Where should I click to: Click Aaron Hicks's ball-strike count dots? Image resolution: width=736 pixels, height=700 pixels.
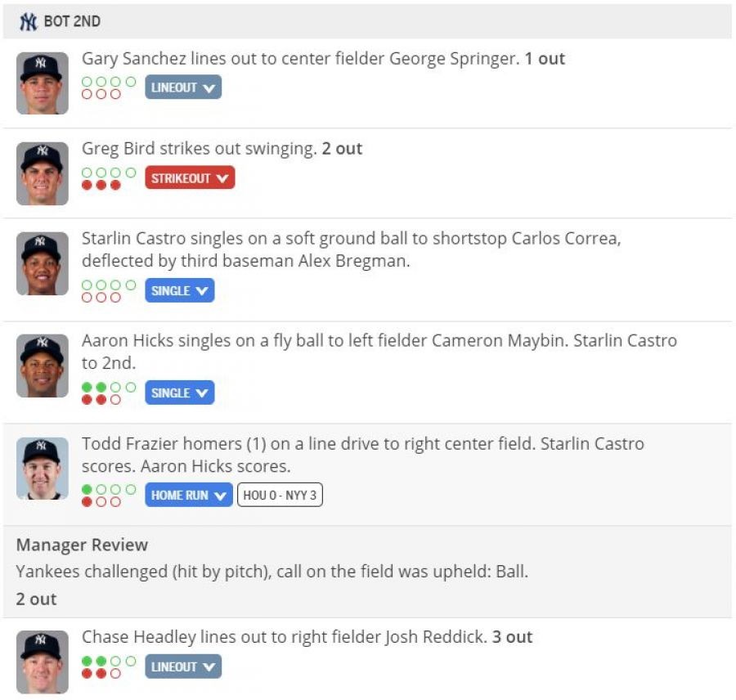pos(107,393)
